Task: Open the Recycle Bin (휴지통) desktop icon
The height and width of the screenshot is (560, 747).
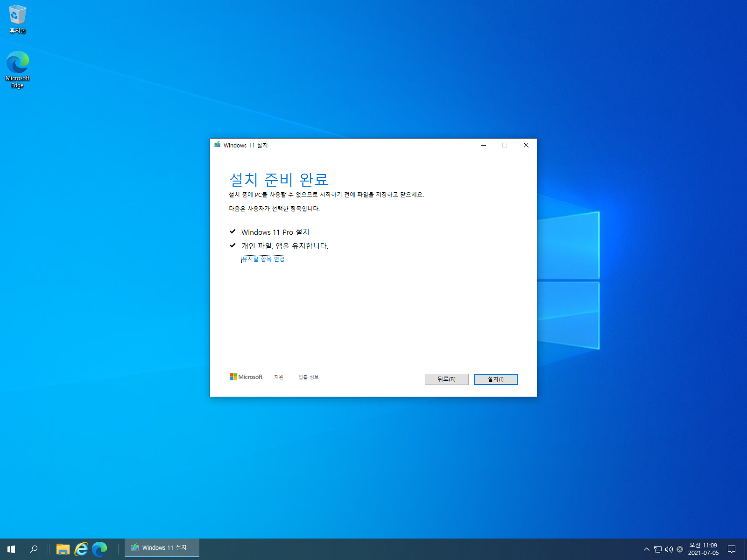Action: (x=18, y=19)
